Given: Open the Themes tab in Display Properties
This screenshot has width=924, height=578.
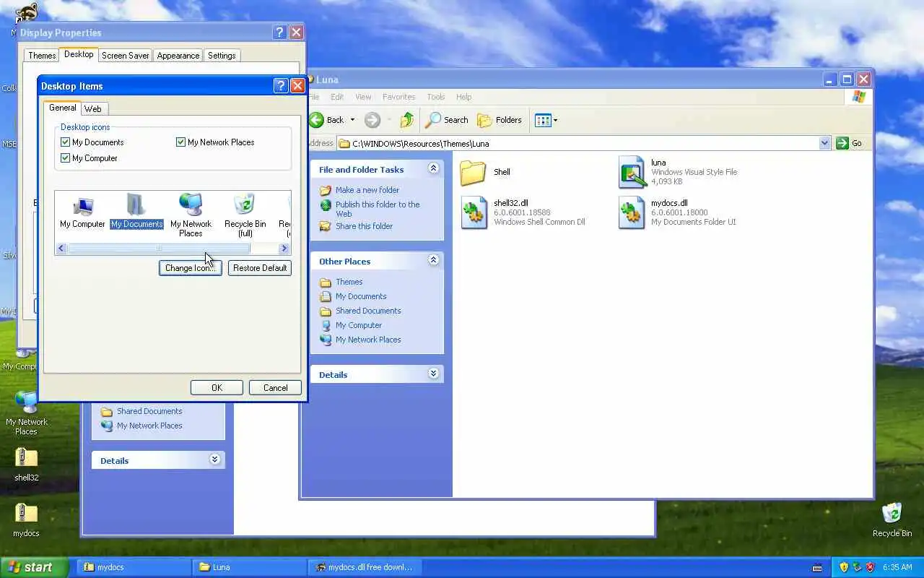Looking at the screenshot, I should tap(42, 56).
